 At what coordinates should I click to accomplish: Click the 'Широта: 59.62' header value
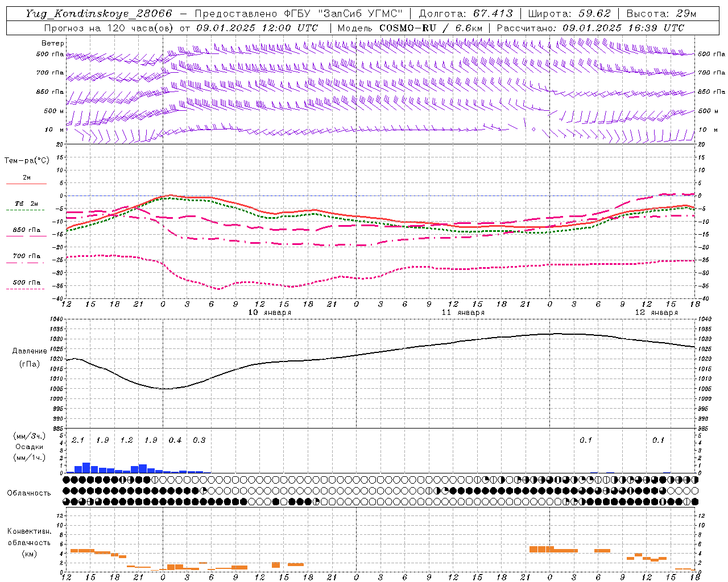[x=569, y=14]
